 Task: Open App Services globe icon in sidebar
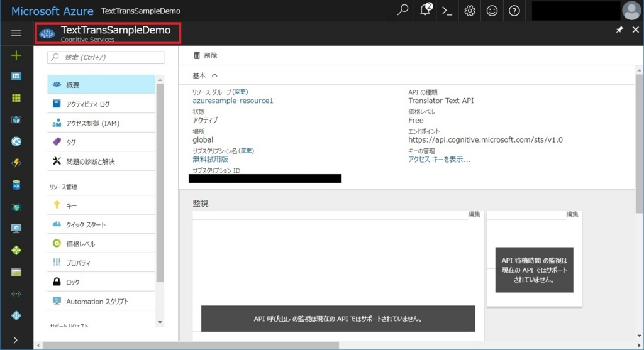point(16,141)
